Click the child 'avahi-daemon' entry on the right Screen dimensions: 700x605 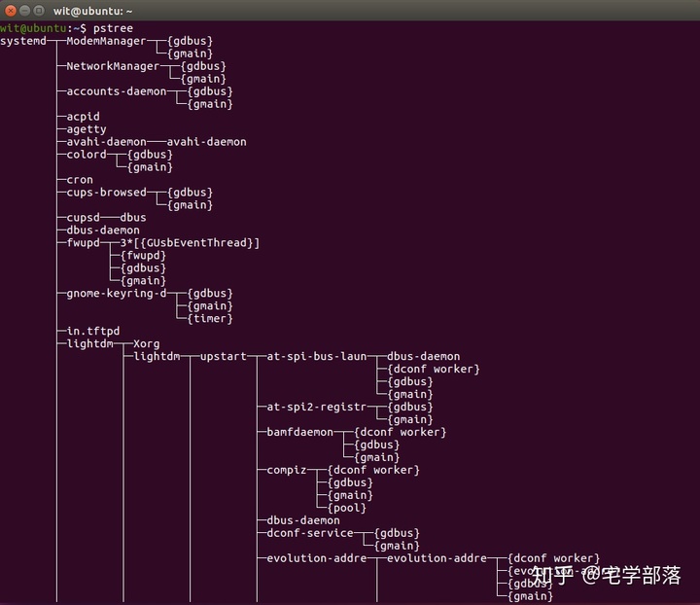[207, 142]
